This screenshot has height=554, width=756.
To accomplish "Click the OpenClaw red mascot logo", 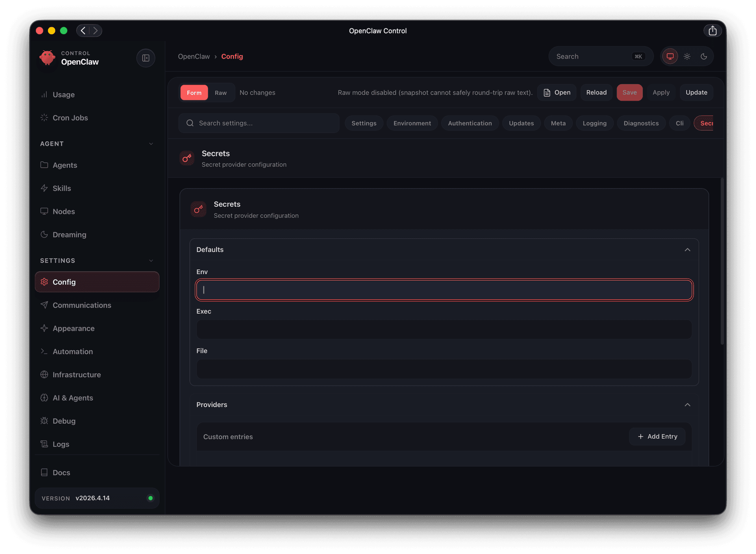I will coord(47,58).
